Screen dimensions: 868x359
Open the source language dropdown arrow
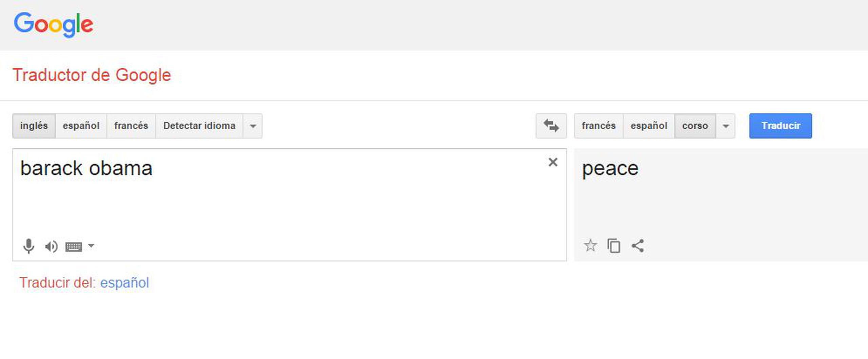tap(253, 126)
